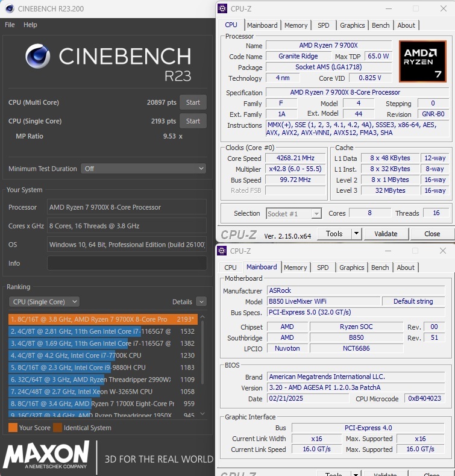Click CPU-Z title bar icon in top window
The image size is (455, 476).
pos(222,8)
